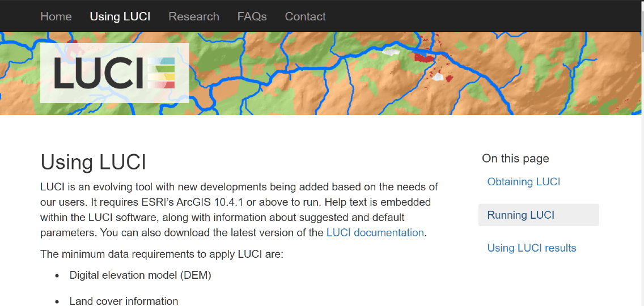Click the minimum data requirements sentence
The image size is (644, 306).
click(162, 254)
